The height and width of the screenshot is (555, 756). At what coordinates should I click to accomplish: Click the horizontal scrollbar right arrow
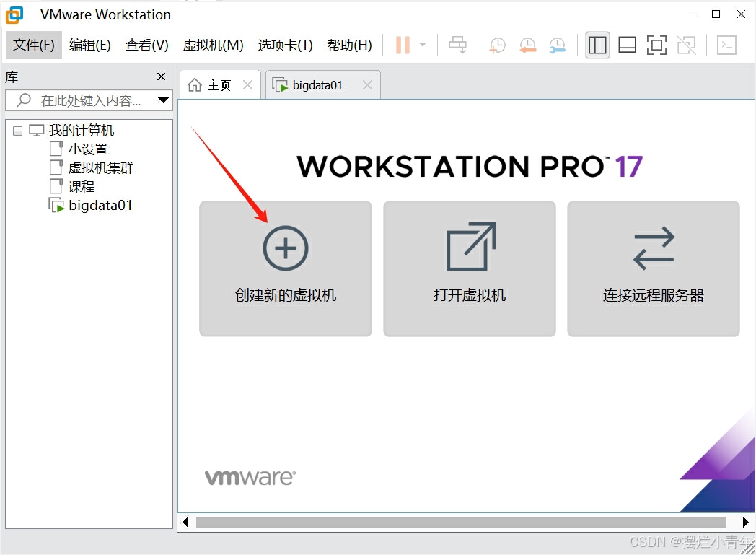coord(745,523)
